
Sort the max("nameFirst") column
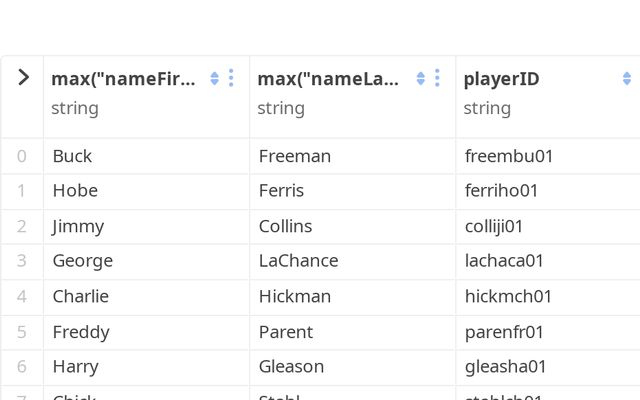214,79
